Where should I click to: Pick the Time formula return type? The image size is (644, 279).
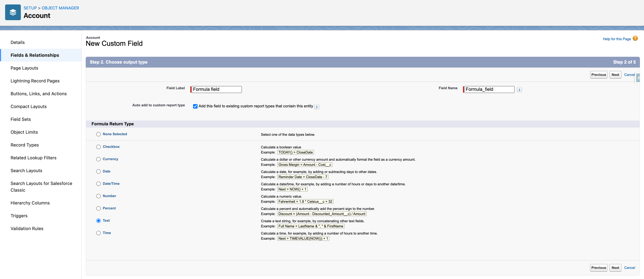tap(98, 233)
